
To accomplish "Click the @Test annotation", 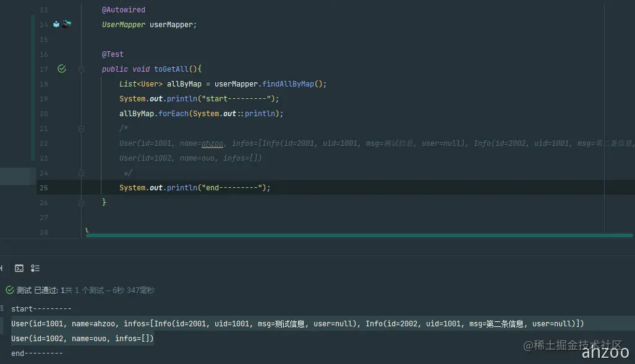I will (113, 54).
